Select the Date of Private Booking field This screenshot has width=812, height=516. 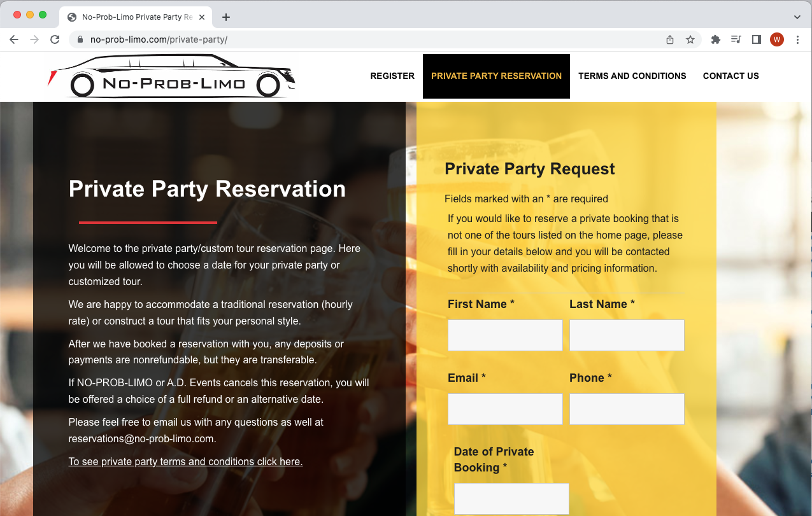(x=511, y=499)
